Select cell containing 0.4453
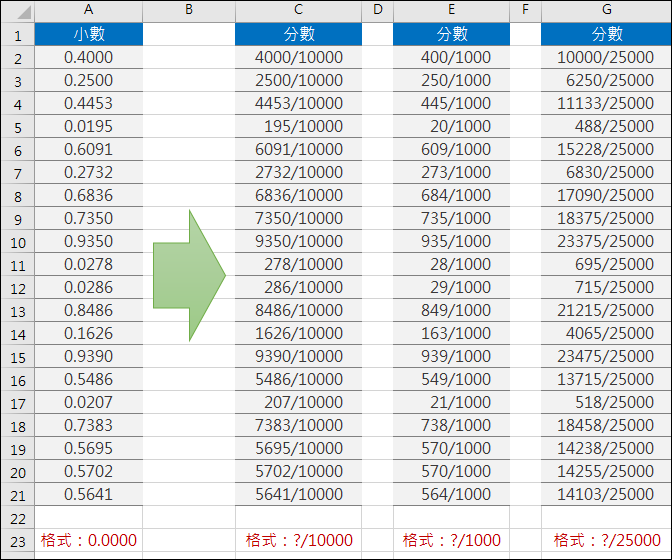The width and height of the screenshot is (672, 560). (89, 103)
